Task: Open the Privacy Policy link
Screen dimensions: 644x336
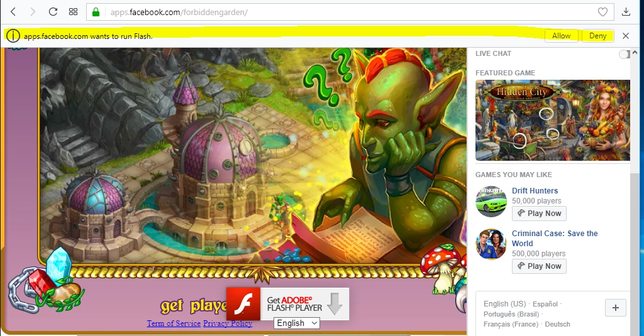Action: (x=228, y=323)
